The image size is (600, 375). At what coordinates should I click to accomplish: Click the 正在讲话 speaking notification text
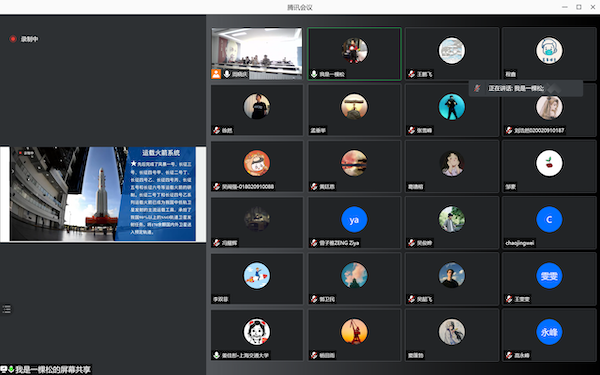point(516,88)
